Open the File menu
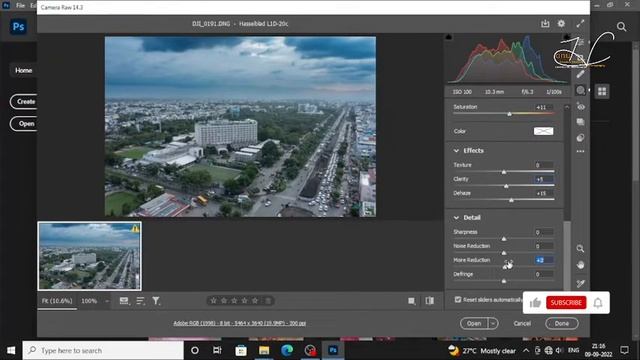This screenshot has height=360, width=640. point(20,5)
